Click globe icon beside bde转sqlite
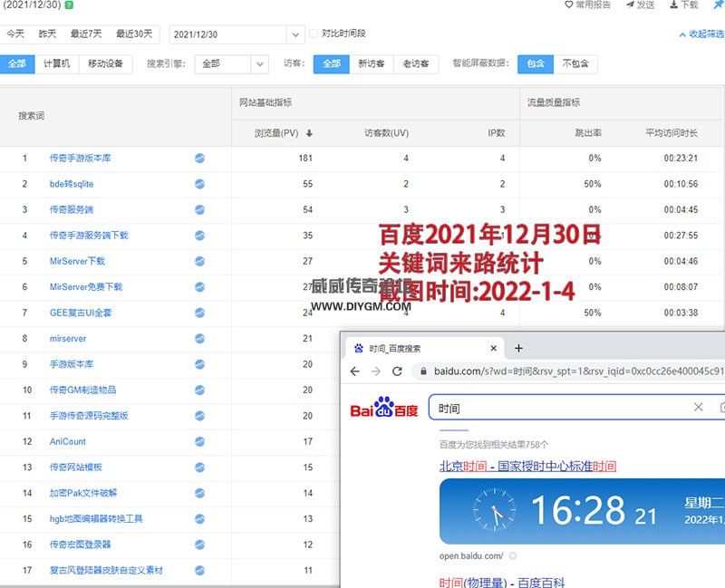This screenshot has height=588, width=725. click(x=199, y=184)
